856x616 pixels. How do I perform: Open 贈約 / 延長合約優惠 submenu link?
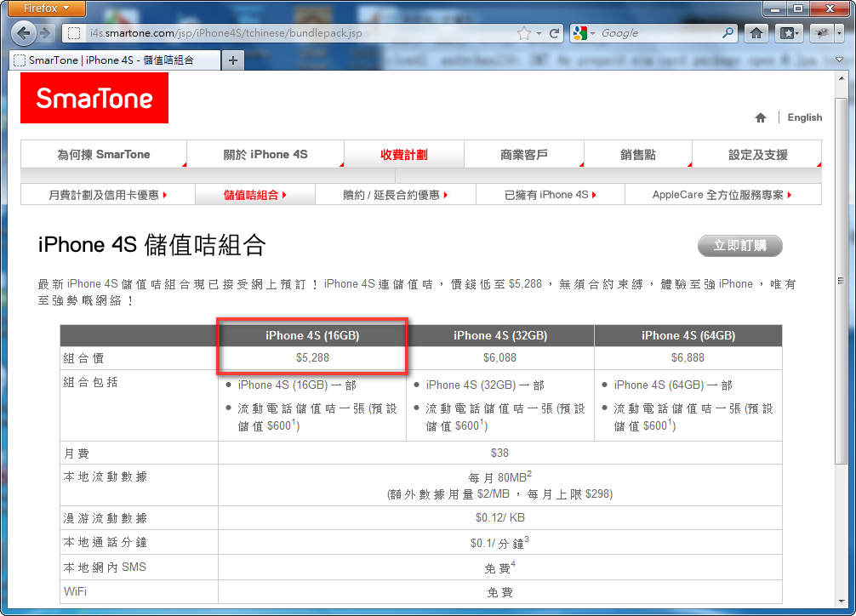pyautogui.click(x=396, y=195)
